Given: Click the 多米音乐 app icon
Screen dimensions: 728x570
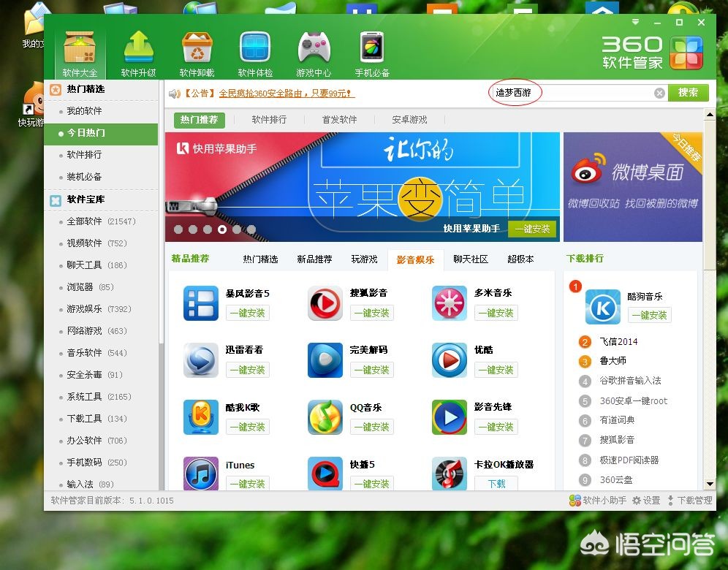Looking at the screenshot, I should pos(449,303).
